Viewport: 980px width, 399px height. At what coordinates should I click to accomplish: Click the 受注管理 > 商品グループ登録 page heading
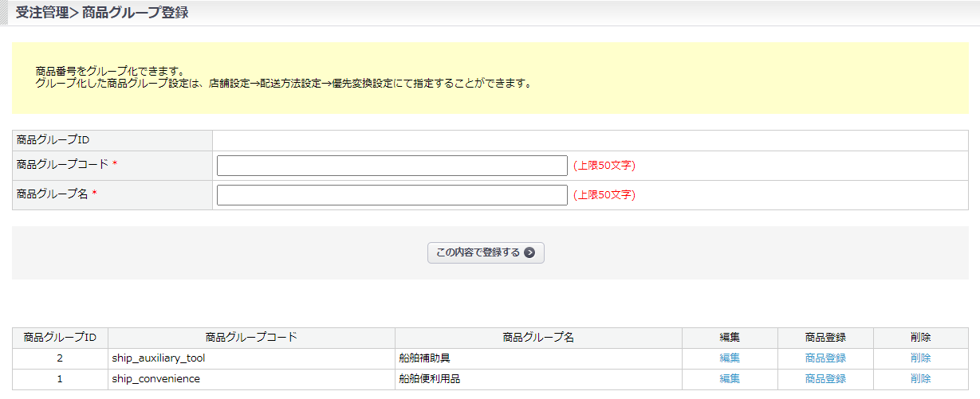(x=102, y=13)
